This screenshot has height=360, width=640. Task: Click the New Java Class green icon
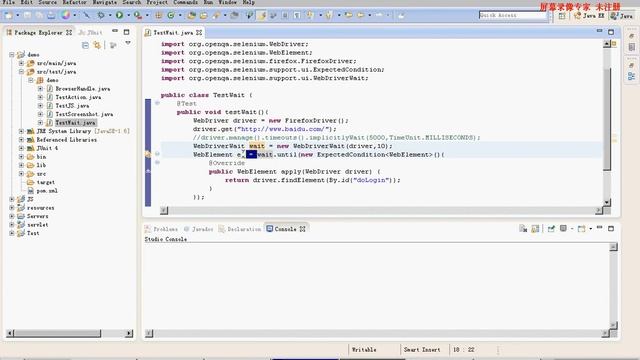point(171,16)
